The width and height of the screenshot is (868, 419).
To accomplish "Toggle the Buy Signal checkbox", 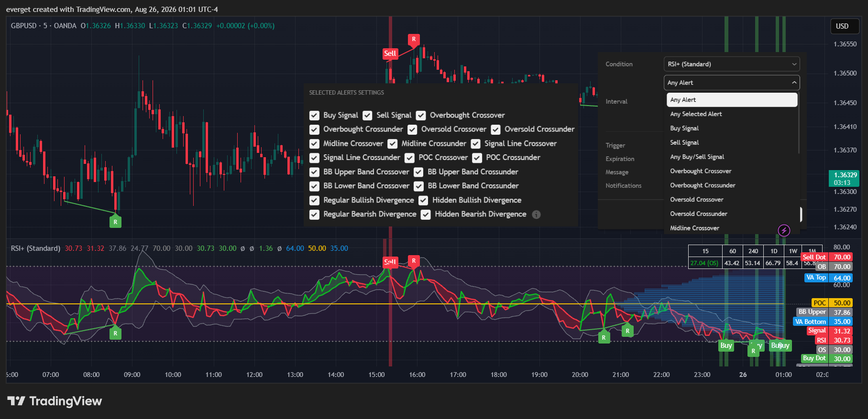I will (314, 115).
